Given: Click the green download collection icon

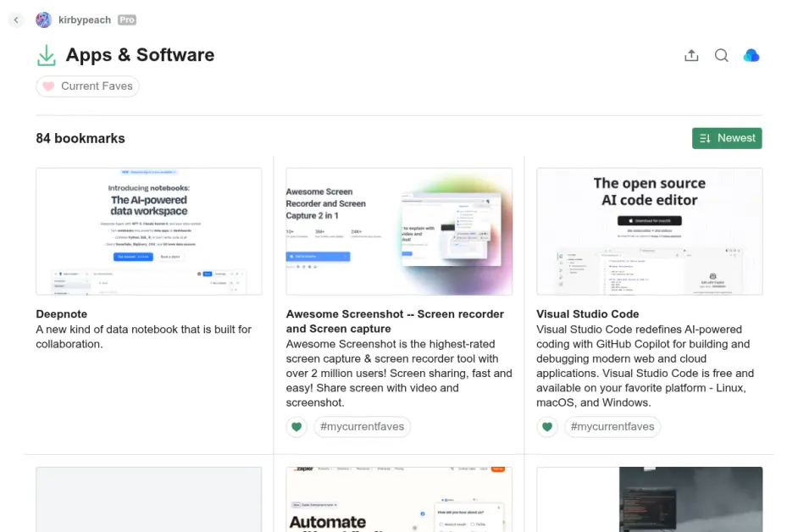Looking at the screenshot, I should click(46, 56).
